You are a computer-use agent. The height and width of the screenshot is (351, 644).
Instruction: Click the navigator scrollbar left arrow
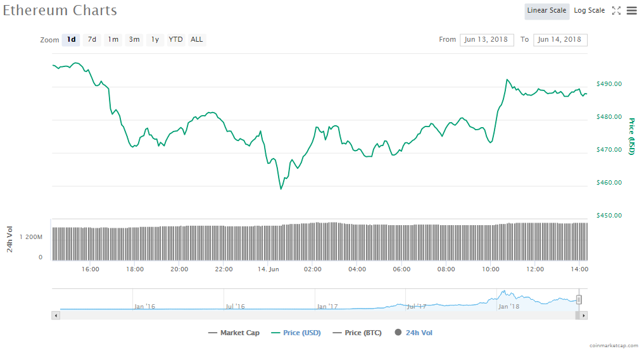pyautogui.click(x=56, y=315)
